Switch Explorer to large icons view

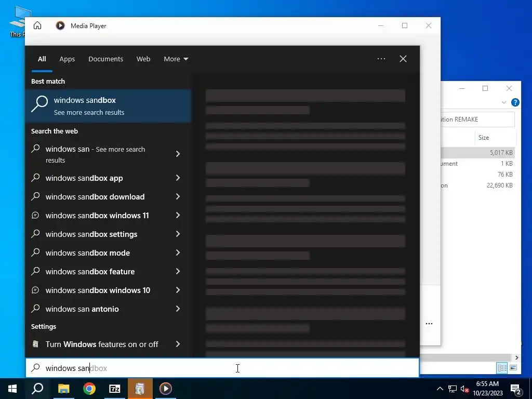click(x=513, y=368)
